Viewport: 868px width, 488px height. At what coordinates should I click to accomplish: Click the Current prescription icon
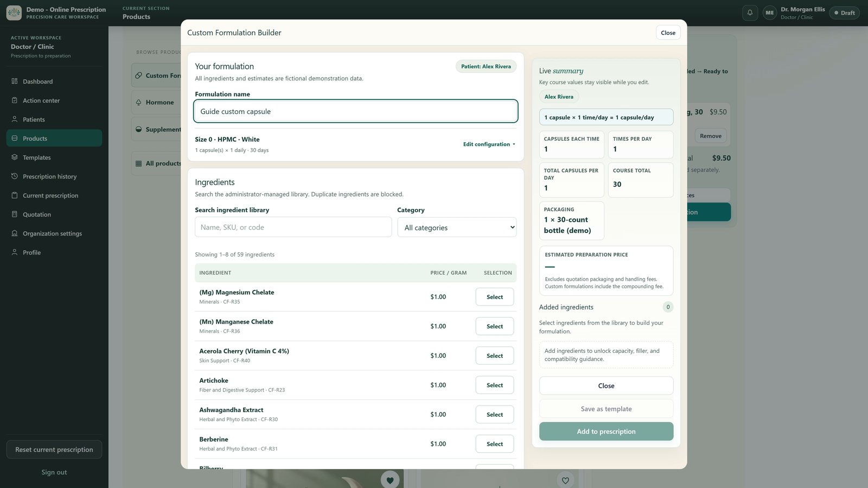(15, 195)
